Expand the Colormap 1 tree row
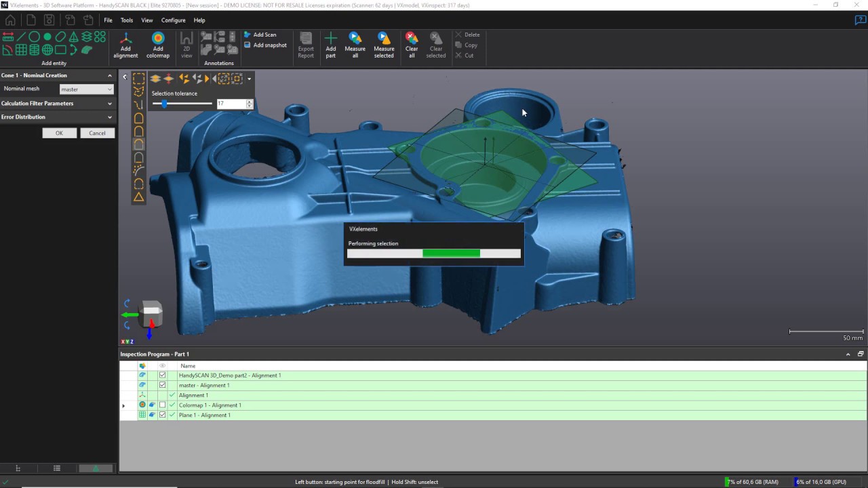Screen dimensions: 868x488 point(123,405)
